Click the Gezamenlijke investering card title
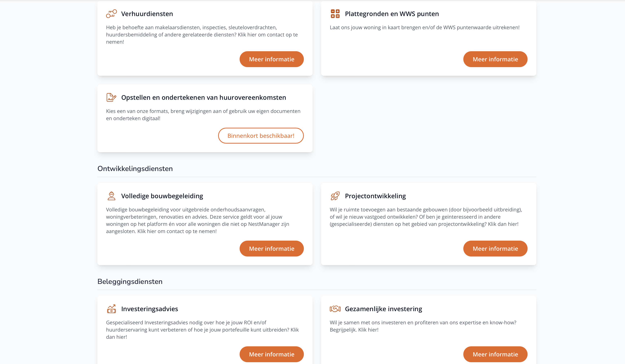This screenshot has height=364, width=625. coord(383,309)
